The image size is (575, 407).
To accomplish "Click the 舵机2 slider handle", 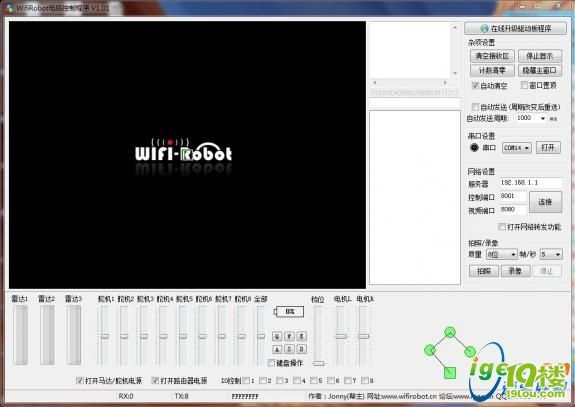I will [124, 336].
